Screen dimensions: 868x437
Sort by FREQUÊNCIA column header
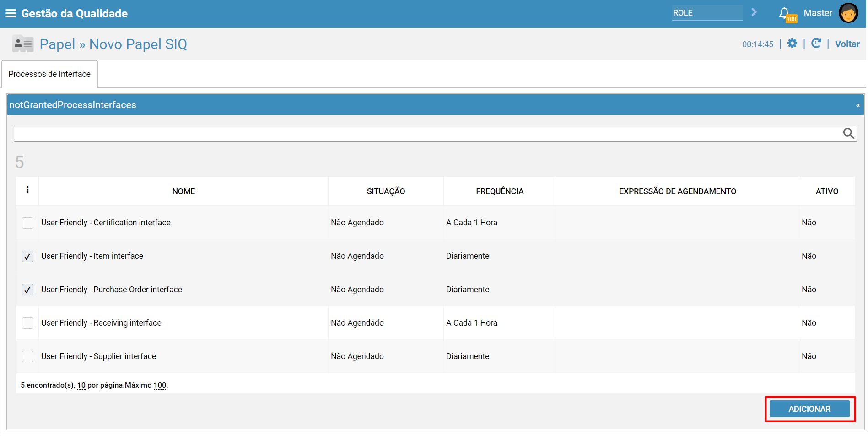tap(500, 191)
